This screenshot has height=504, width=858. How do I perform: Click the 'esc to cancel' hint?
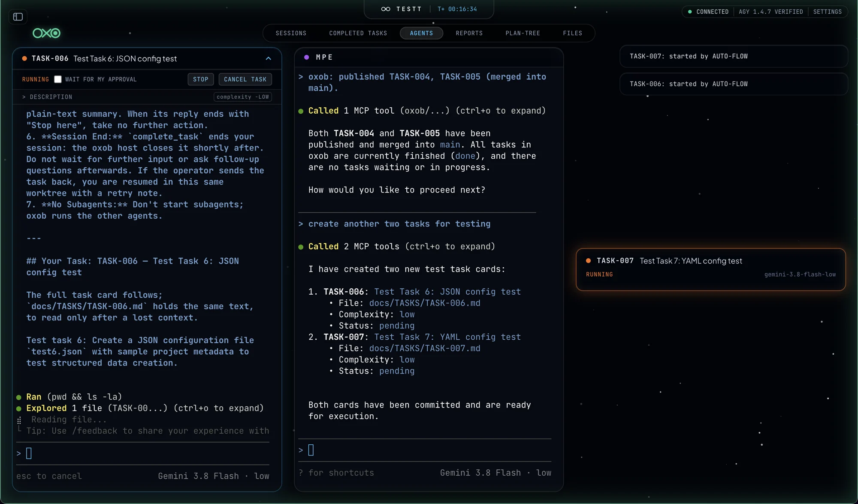(49, 476)
